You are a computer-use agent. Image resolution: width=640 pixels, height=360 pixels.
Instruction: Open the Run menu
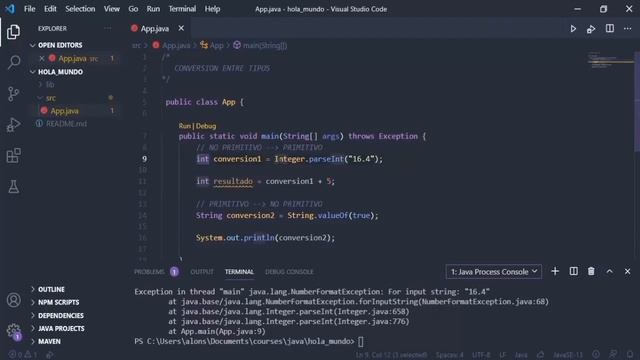click(153, 9)
